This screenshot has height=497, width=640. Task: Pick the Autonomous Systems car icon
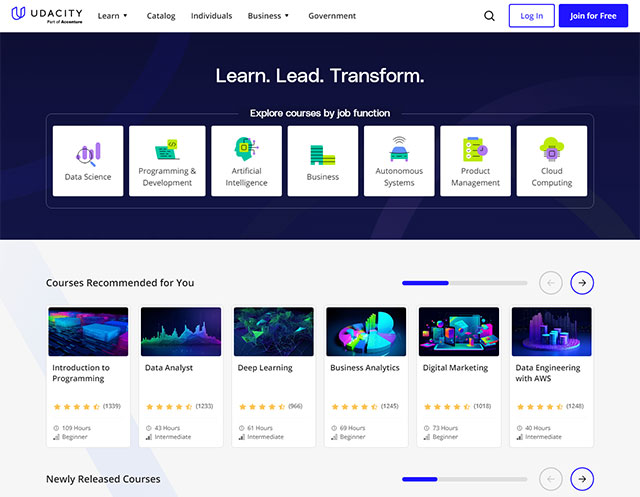pyautogui.click(x=399, y=152)
